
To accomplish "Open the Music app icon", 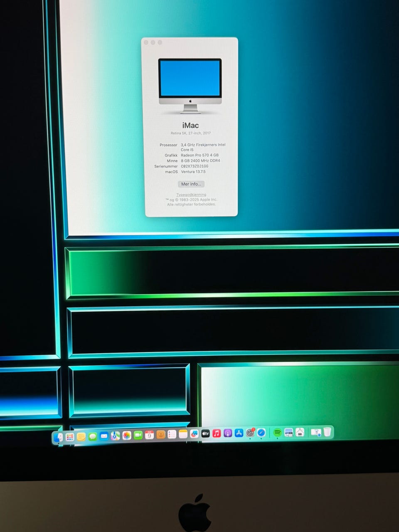I will tap(217, 433).
